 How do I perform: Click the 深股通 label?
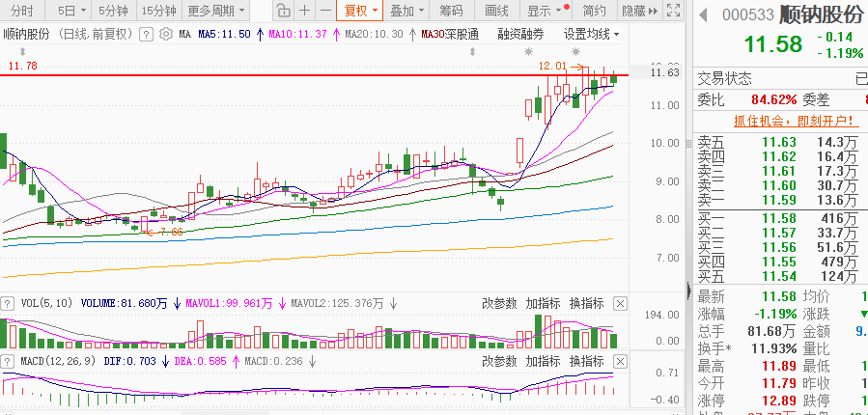point(462,35)
